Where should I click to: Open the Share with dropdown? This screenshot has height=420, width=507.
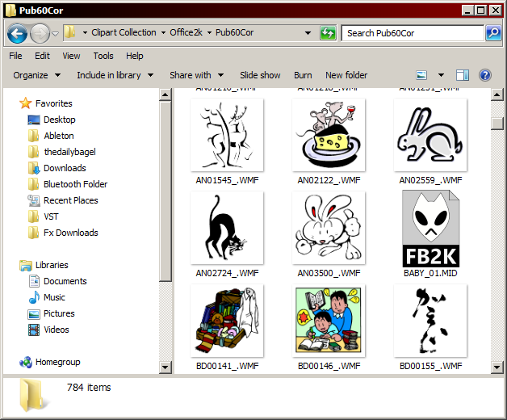pyautogui.click(x=197, y=75)
